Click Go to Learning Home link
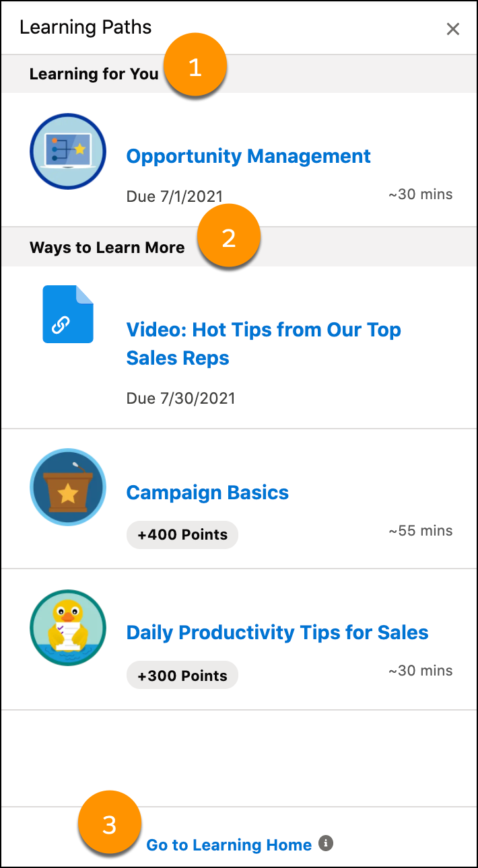The image size is (478, 868). tap(229, 845)
